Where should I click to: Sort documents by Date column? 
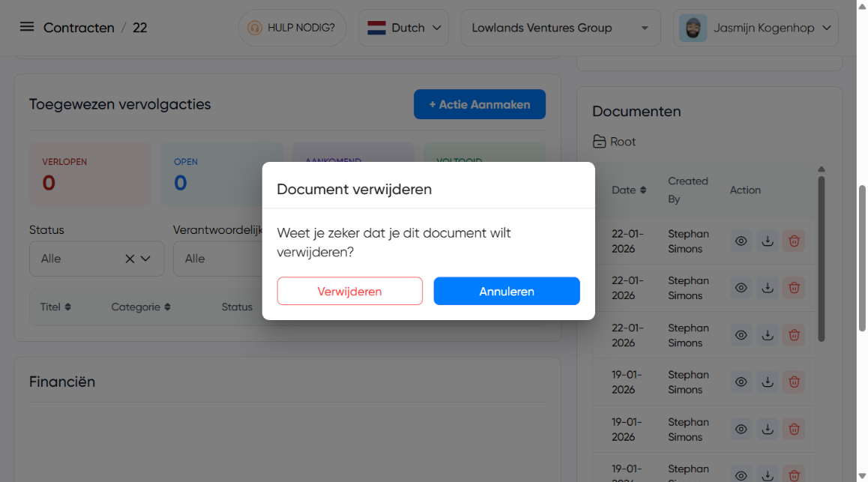628,190
